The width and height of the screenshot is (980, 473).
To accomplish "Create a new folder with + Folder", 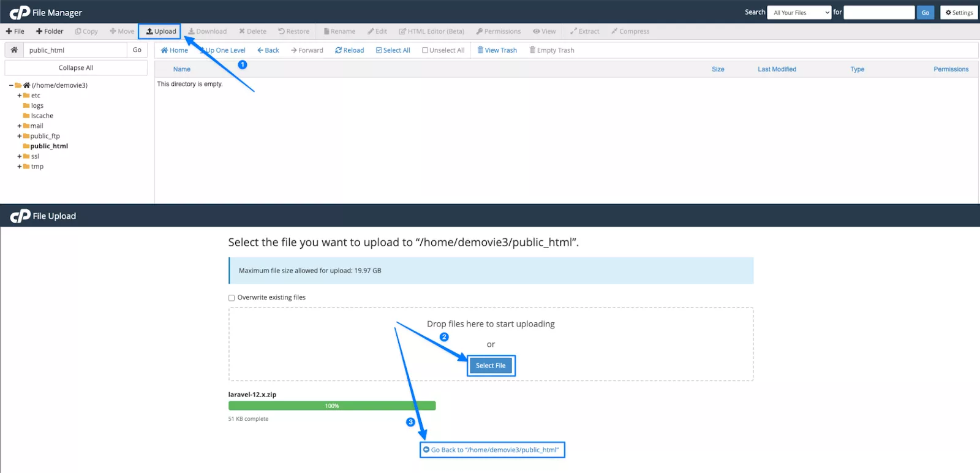I will pos(50,31).
